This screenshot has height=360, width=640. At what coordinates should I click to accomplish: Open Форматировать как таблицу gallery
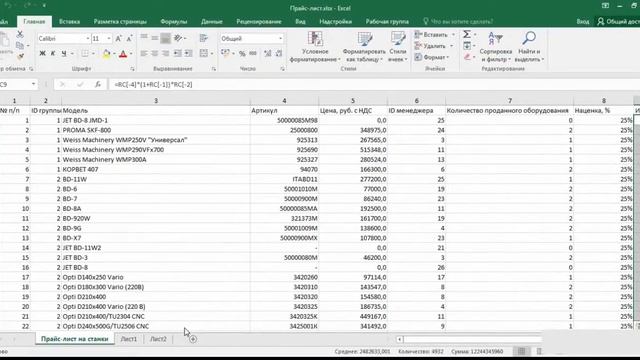pos(364,47)
